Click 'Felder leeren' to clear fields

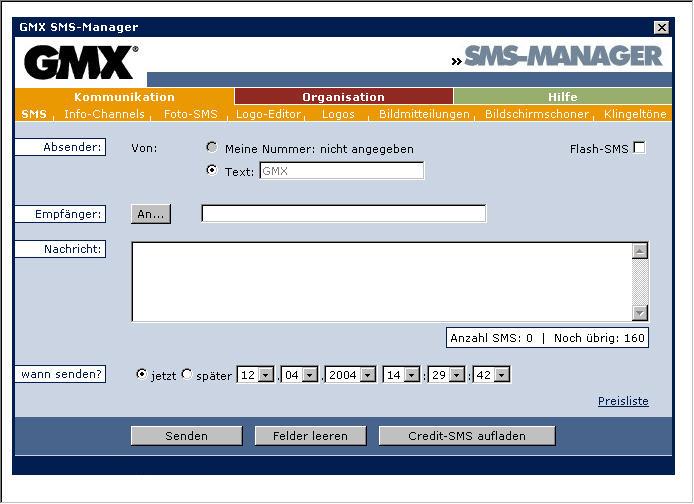(310, 436)
